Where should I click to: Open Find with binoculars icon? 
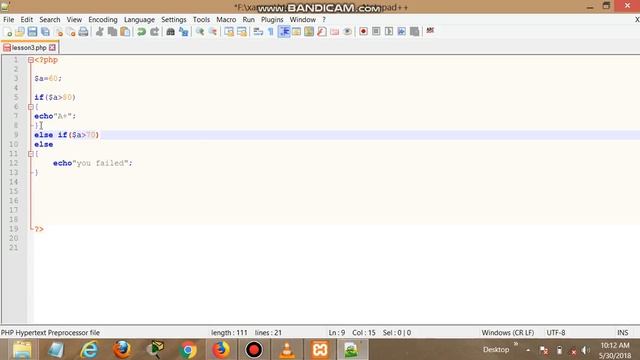pos(171,32)
